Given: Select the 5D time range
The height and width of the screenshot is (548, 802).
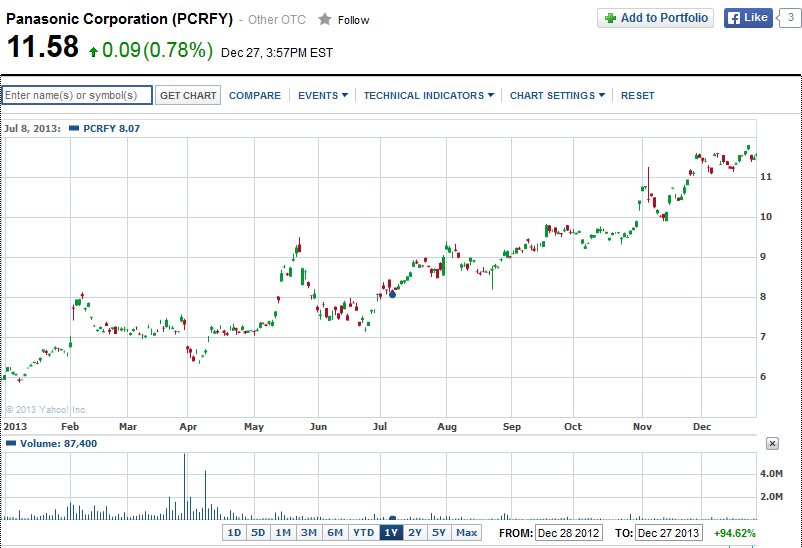Looking at the screenshot, I should (x=258, y=533).
